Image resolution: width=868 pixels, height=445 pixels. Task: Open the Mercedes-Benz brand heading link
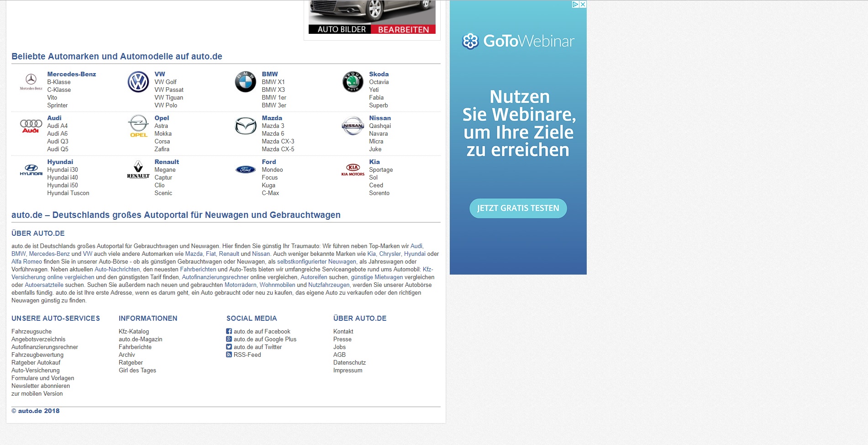point(72,74)
